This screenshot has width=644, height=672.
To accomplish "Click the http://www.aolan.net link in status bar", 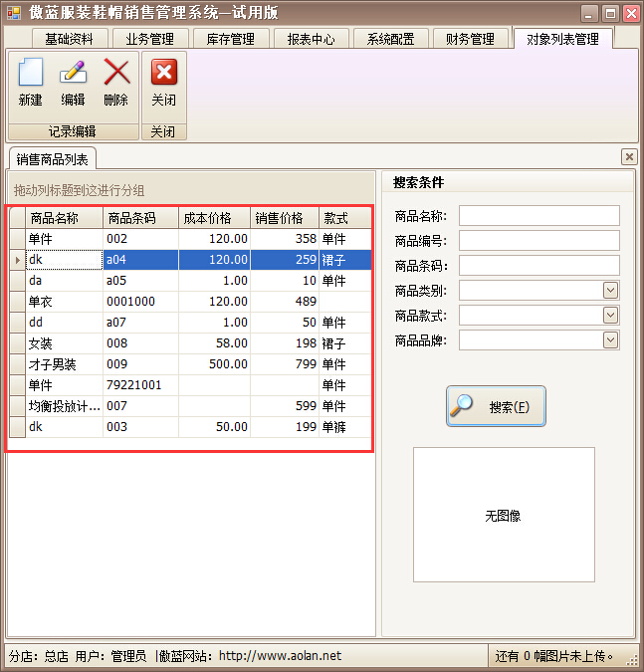I will click(281, 656).
